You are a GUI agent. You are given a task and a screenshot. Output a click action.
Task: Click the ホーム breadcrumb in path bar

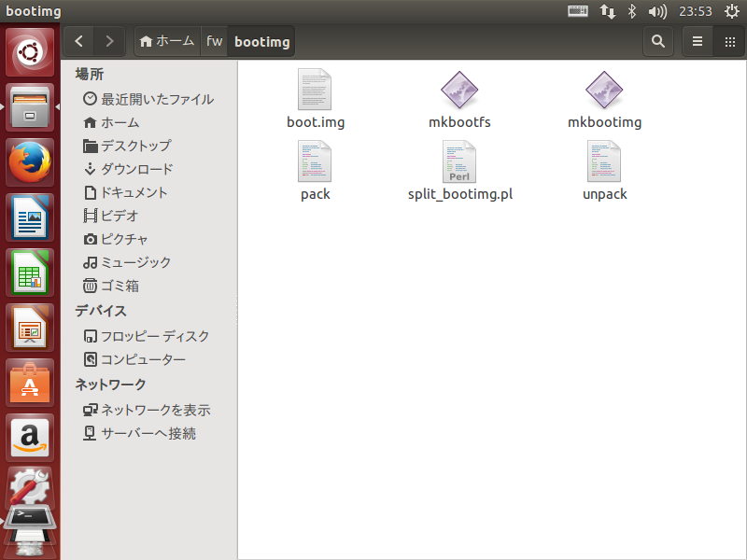[x=167, y=41]
